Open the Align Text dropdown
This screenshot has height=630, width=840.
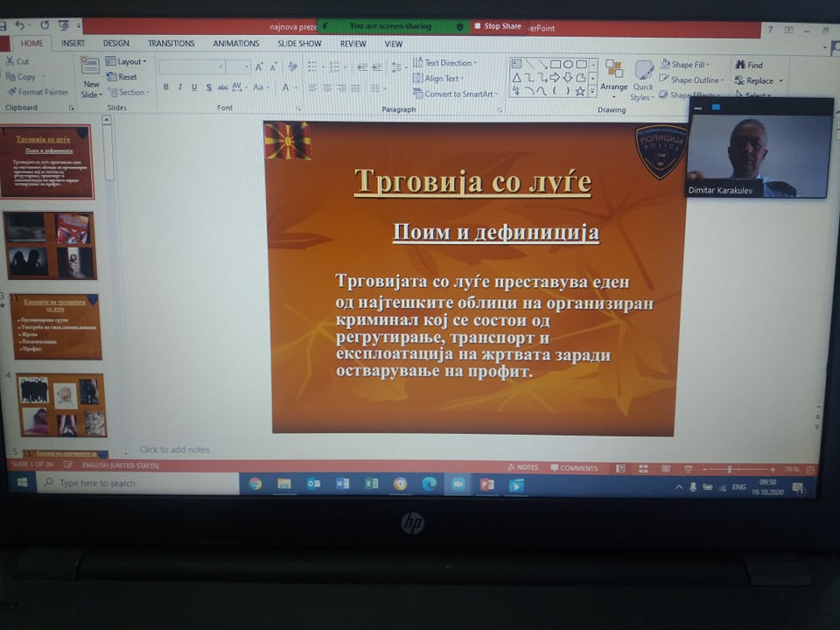pos(438,78)
